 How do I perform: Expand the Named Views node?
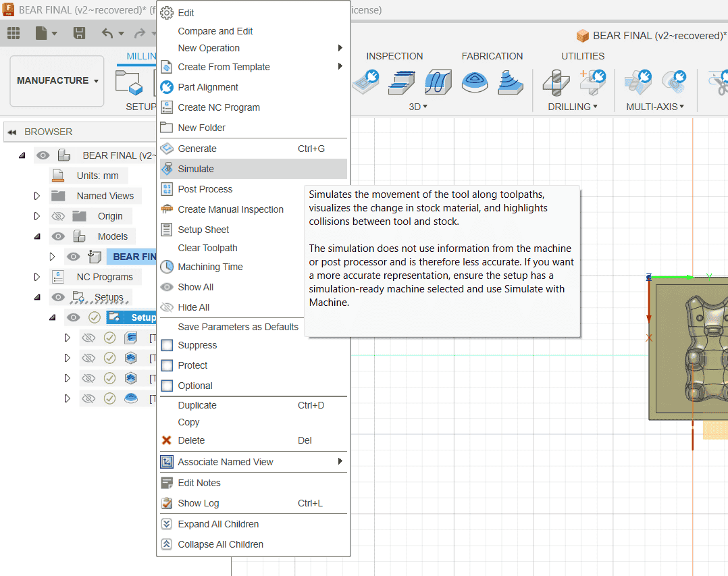click(36, 196)
